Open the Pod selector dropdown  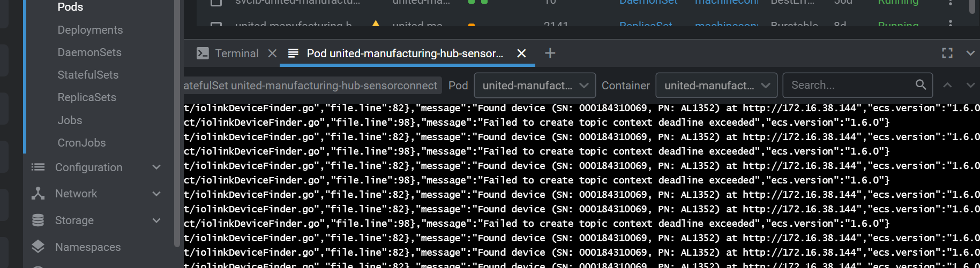pos(535,85)
